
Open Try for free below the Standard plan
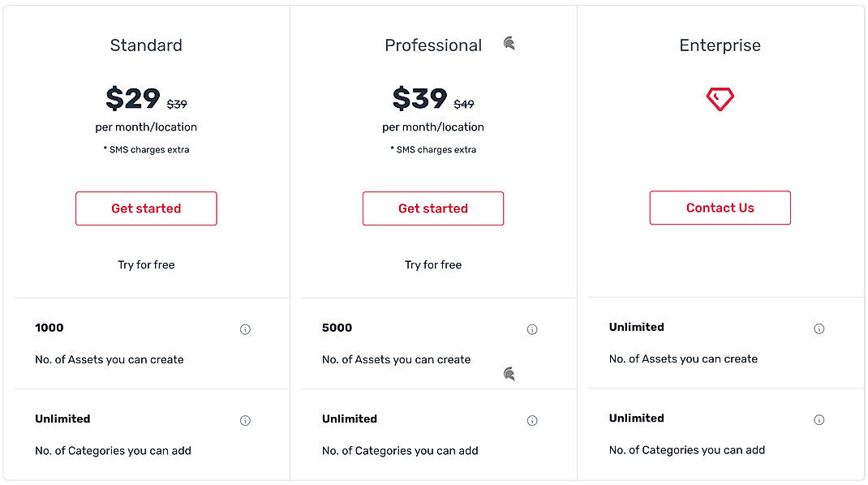tap(146, 264)
